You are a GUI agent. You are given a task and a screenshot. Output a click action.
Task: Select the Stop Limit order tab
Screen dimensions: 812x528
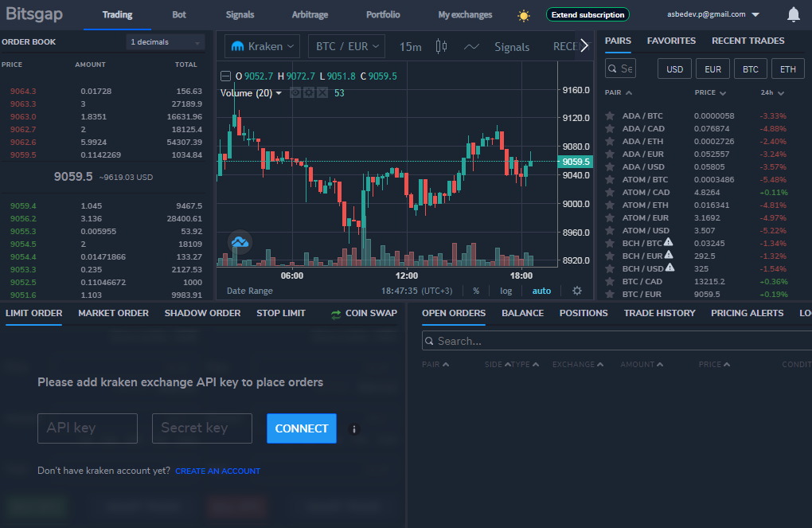coord(281,313)
